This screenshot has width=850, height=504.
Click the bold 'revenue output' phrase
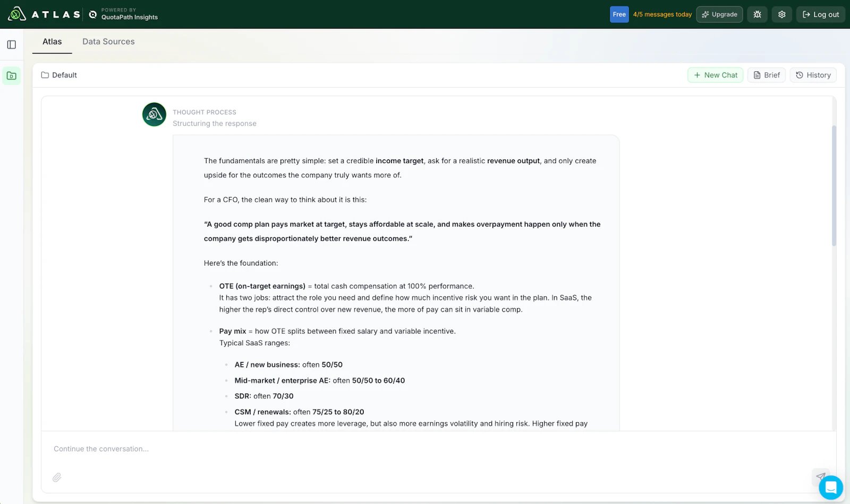click(x=513, y=161)
